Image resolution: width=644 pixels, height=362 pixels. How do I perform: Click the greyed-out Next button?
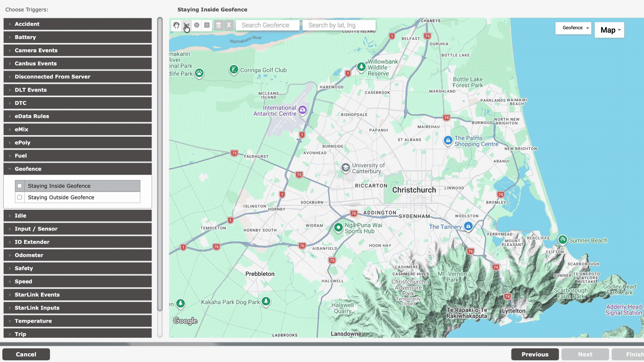(585, 354)
